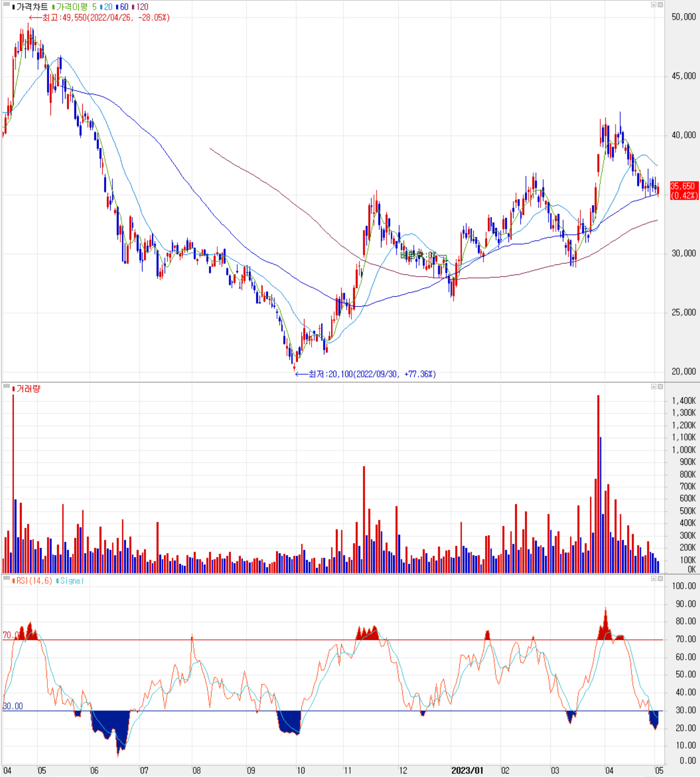The image size is (700, 777).
Task: Click the current price tag 35,650
Action: [x=684, y=190]
